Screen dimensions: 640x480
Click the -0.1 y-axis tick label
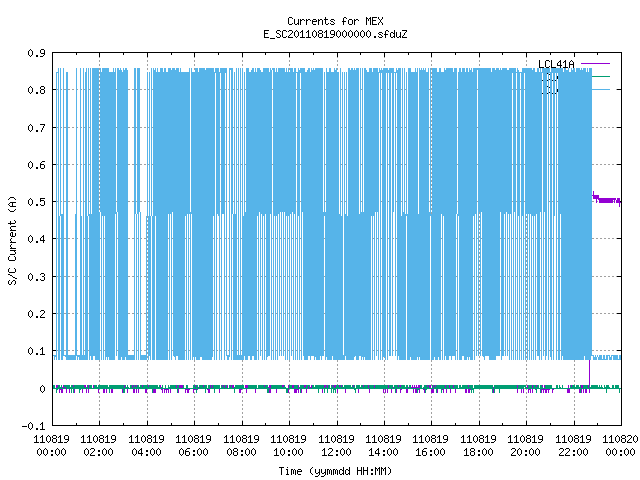(x=33, y=426)
